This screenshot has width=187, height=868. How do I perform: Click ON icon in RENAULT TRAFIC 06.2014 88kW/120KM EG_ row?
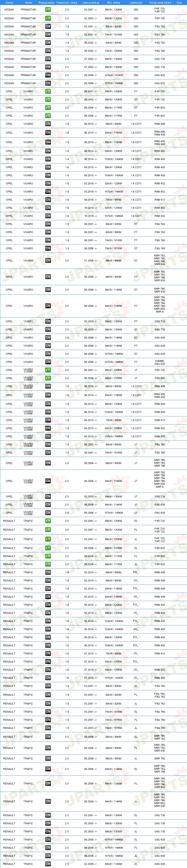[48, 637]
